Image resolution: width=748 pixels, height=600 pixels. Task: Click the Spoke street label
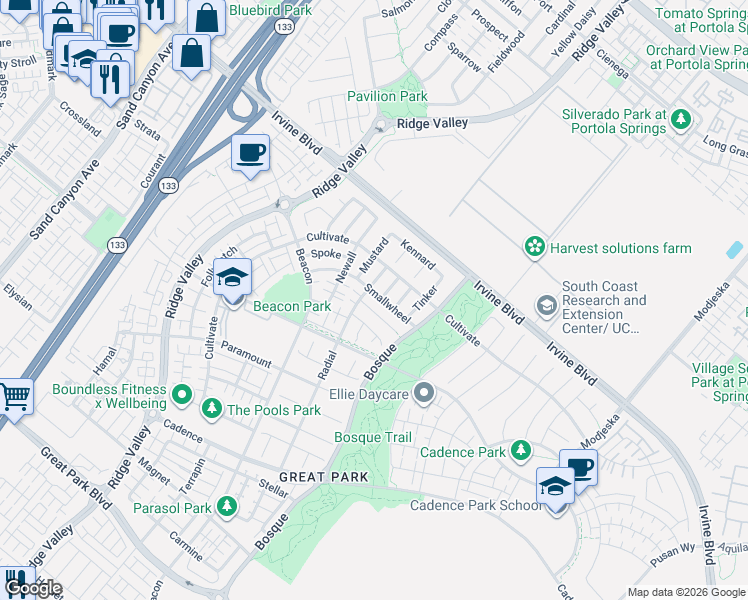coord(326,254)
